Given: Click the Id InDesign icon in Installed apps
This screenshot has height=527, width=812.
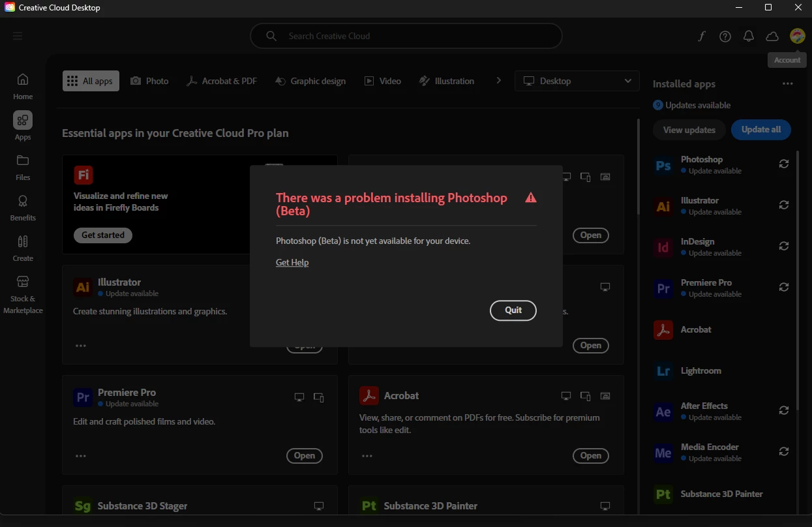Looking at the screenshot, I should click(663, 247).
